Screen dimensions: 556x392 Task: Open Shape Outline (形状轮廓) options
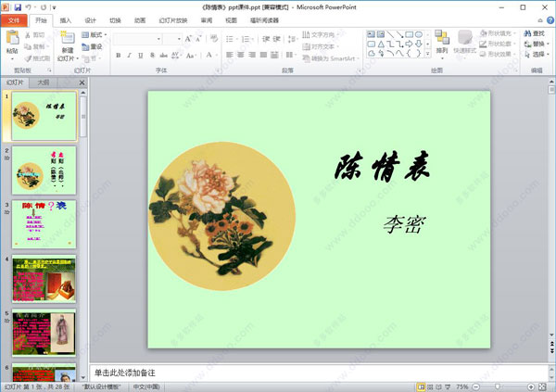pyautogui.click(x=498, y=44)
